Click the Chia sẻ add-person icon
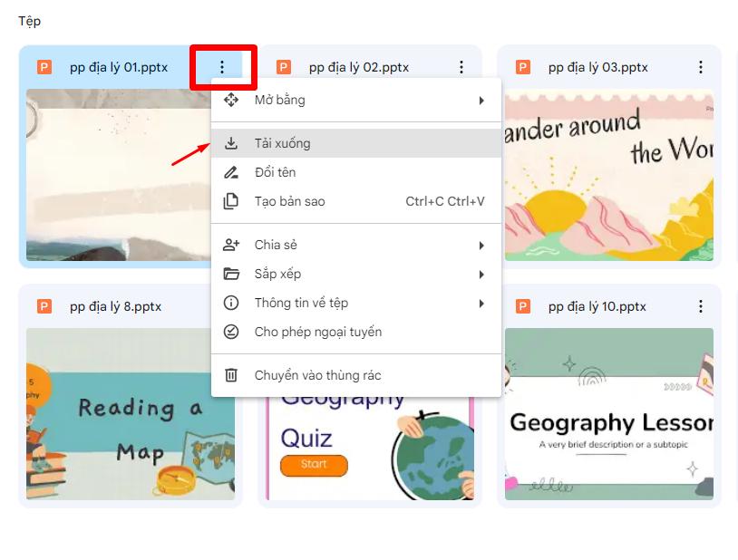Viewport: 738px width, 560px height. pos(232,244)
